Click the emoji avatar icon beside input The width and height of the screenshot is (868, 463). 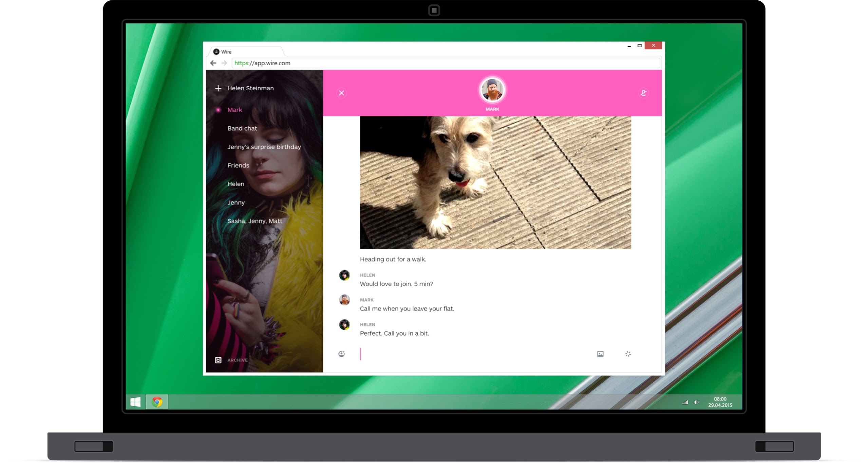click(341, 354)
